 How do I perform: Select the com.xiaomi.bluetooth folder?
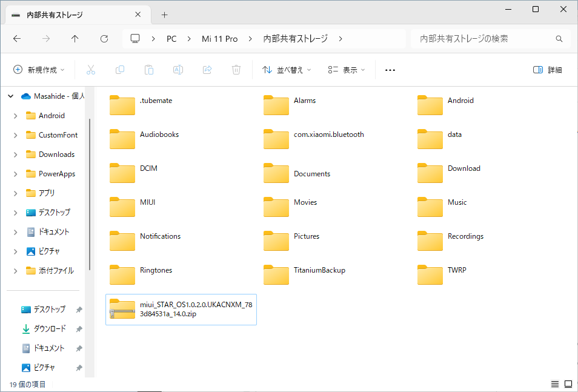[x=314, y=139]
